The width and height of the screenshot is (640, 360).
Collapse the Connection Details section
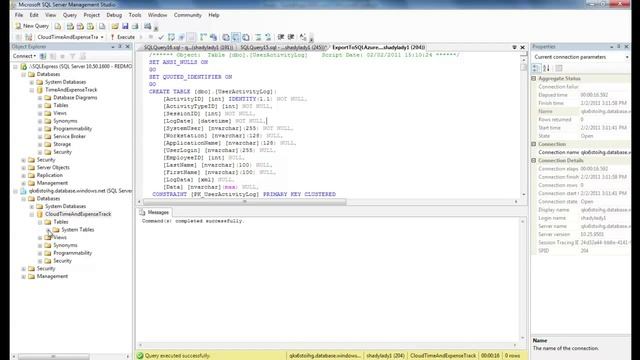(x=533, y=160)
